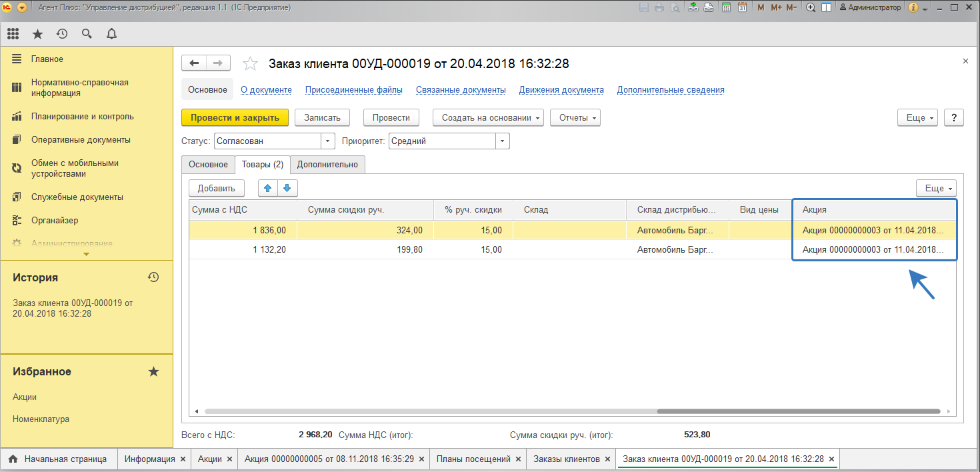Go back with the left arrow button
Screen dimensions: 980x472
(194, 63)
